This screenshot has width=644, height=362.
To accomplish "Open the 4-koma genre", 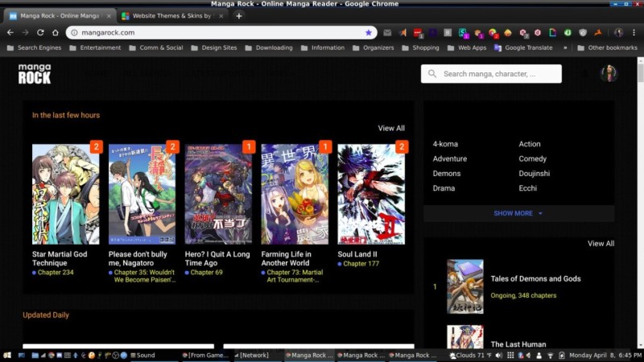I will [445, 144].
